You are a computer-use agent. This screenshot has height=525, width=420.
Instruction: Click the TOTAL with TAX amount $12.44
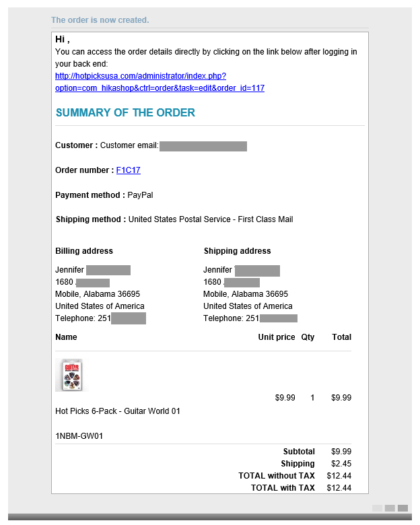339,488
